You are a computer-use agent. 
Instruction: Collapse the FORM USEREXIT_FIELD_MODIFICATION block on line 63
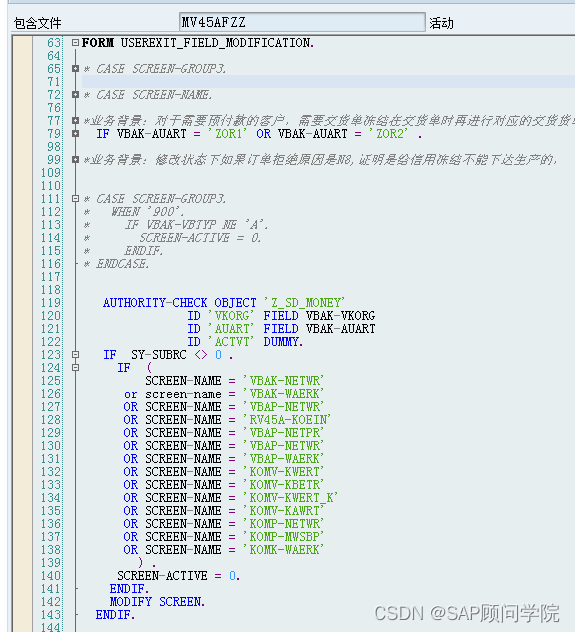point(75,42)
